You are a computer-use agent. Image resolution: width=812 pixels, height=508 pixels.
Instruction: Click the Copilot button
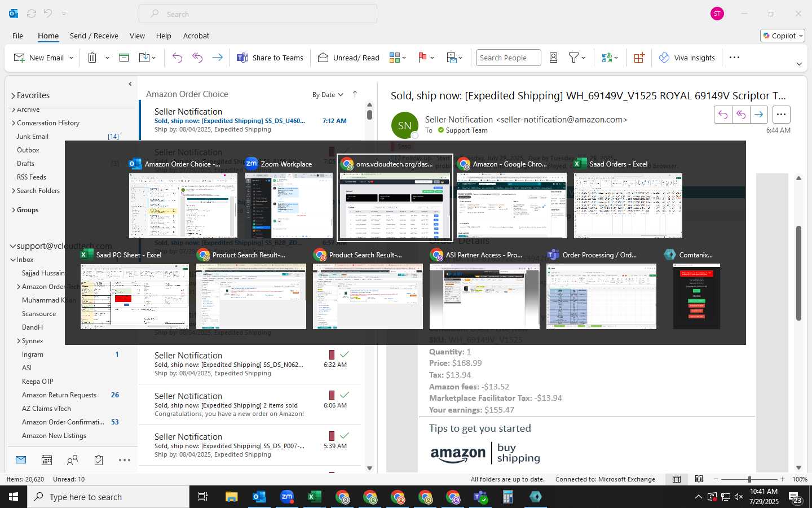pyautogui.click(x=783, y=36)
